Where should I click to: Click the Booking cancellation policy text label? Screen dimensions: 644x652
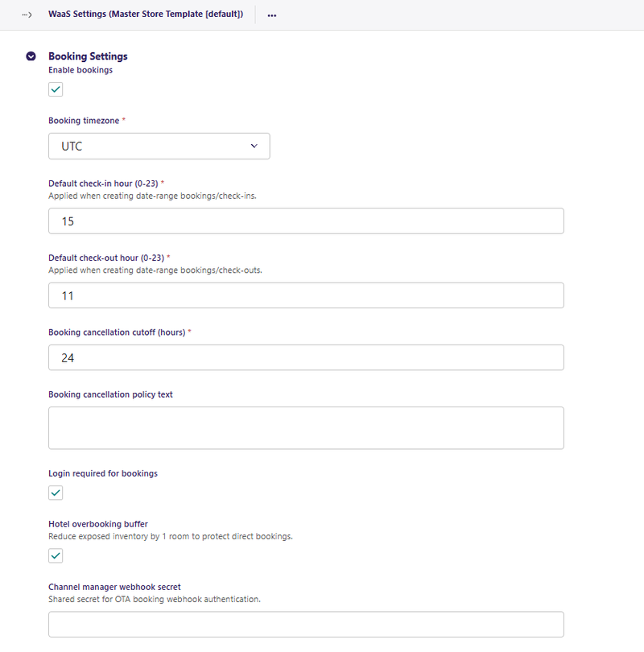coord(110,394)
